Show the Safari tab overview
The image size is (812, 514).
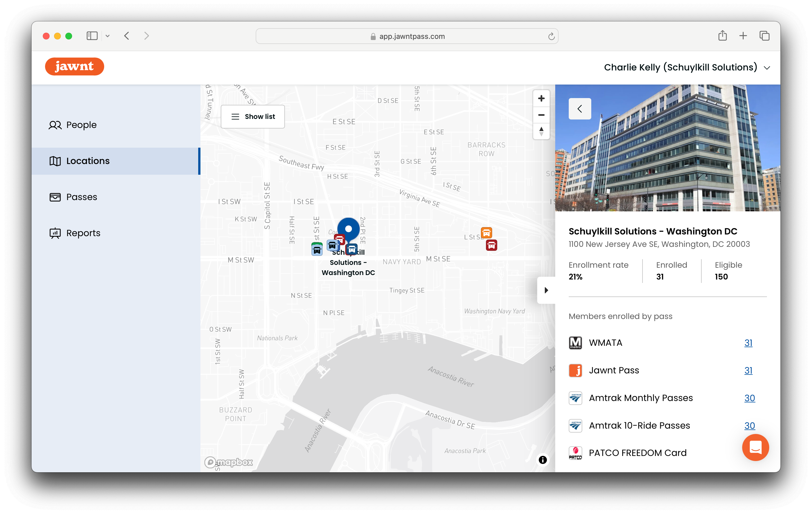[x=764, y=36]
